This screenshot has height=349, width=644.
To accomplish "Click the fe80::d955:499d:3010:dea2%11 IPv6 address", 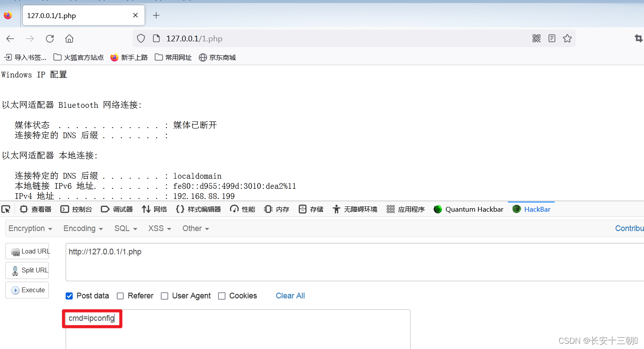I will tap(235, 186).
